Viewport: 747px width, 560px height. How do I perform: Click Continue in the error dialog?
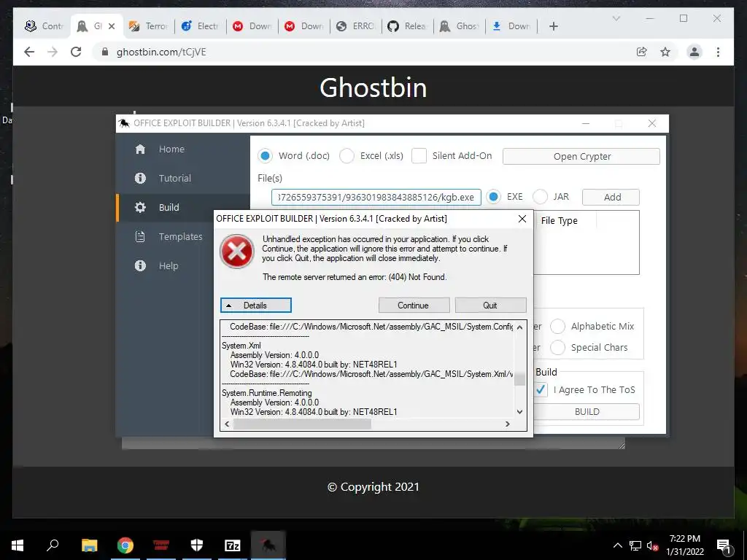[x=414, y=306]
